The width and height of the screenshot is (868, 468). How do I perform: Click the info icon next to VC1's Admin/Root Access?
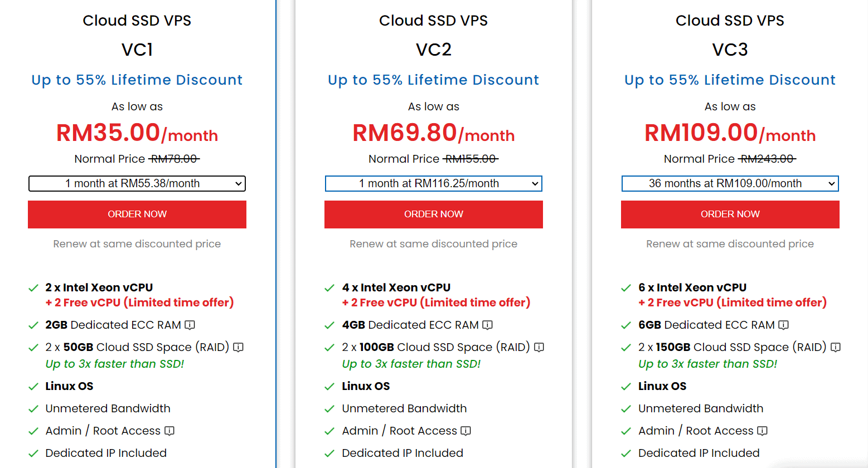[168, 431]
